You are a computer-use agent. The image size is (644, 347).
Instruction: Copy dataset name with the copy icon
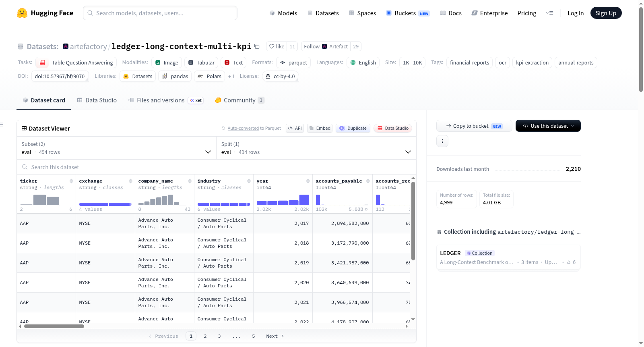(x=257, y=46)
